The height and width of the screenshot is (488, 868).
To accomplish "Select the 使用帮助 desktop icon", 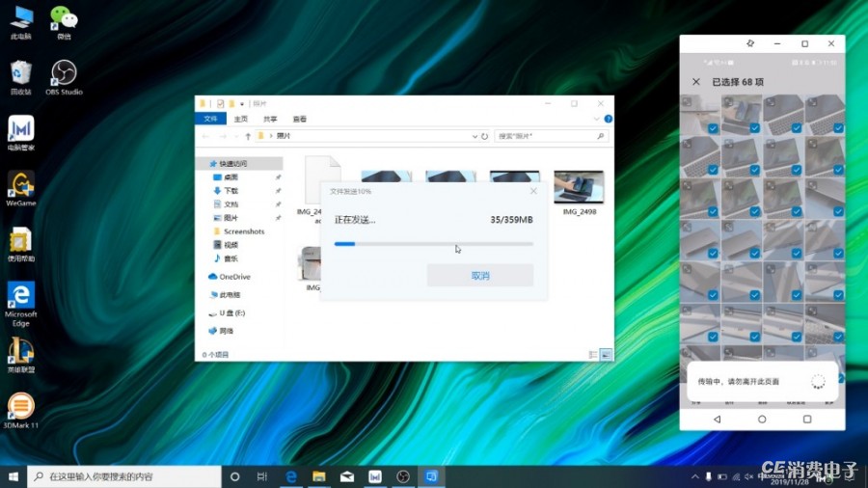I will 21,244.
